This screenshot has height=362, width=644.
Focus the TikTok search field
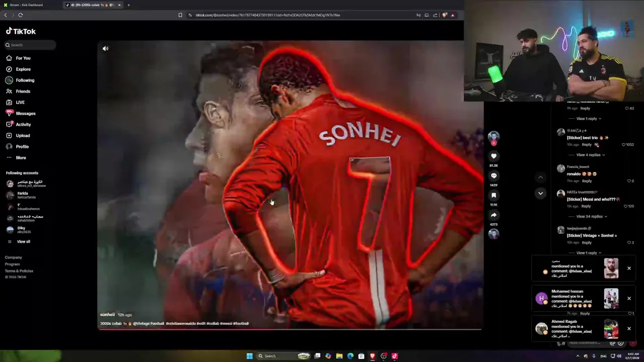pos(30,45)
